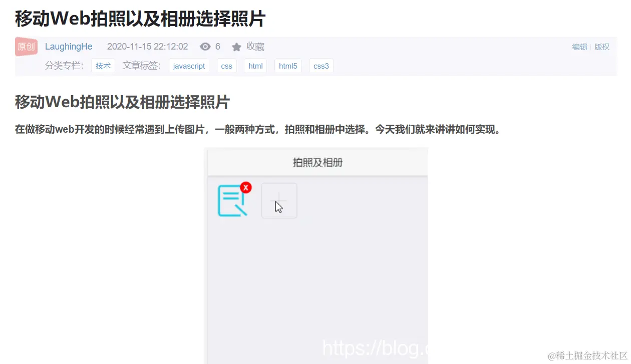Click the plus icon to add a new photo
The image size is (631, 364).
(x=279, y=200)
